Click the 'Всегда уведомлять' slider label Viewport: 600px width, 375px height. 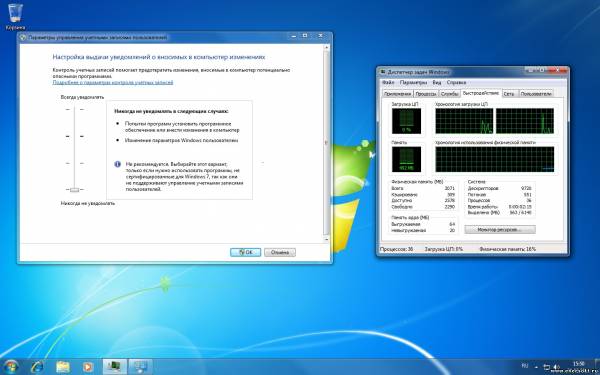[82, 97]
